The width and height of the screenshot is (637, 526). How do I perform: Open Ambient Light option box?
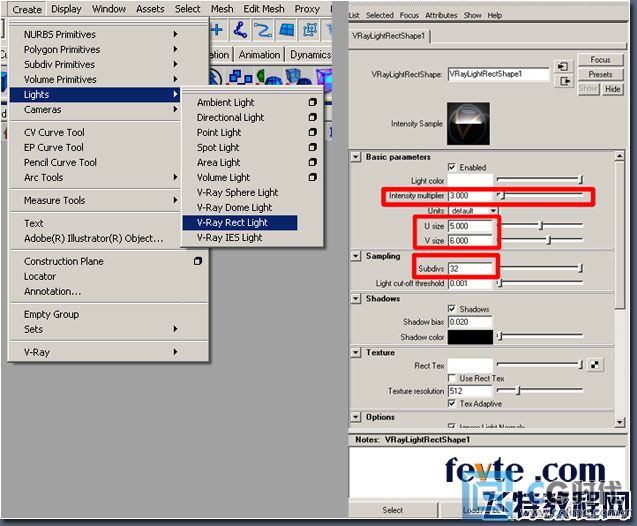coord(312,102)
